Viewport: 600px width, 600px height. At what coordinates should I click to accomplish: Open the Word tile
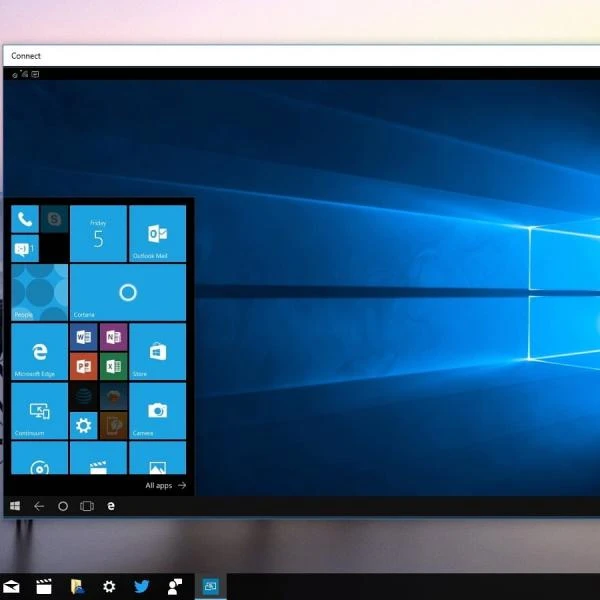[84, 337]
